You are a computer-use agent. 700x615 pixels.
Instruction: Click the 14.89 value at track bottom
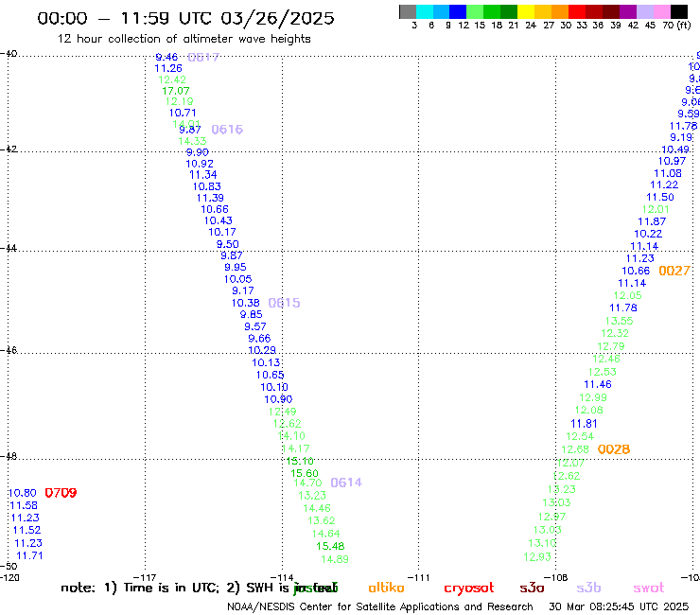[335, 559]
